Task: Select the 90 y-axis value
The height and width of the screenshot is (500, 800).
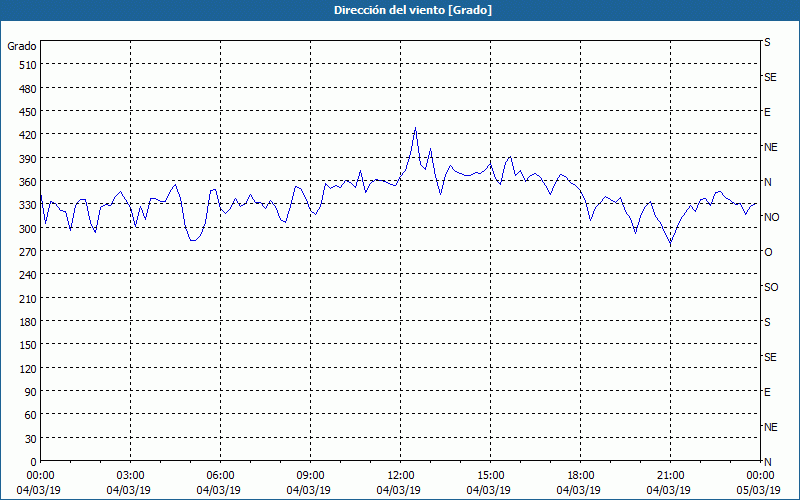Action: click(31, 392)
